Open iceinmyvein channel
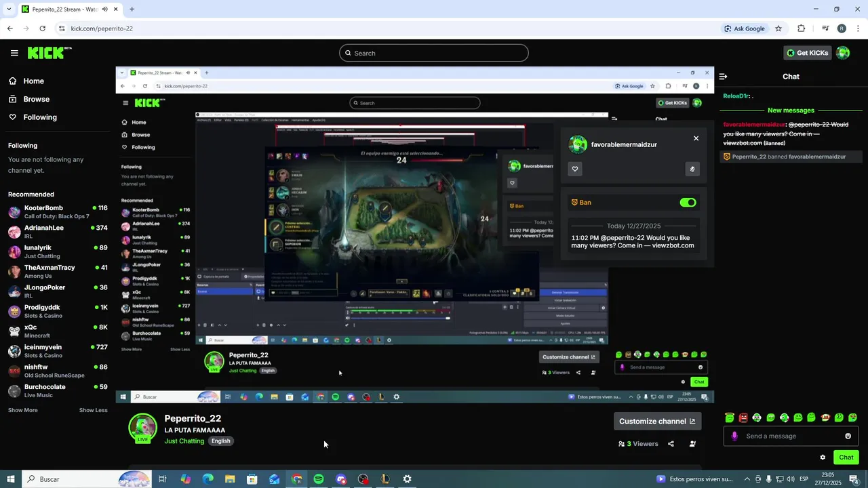Viewport: 868px width, 488px height. point(57,351)
